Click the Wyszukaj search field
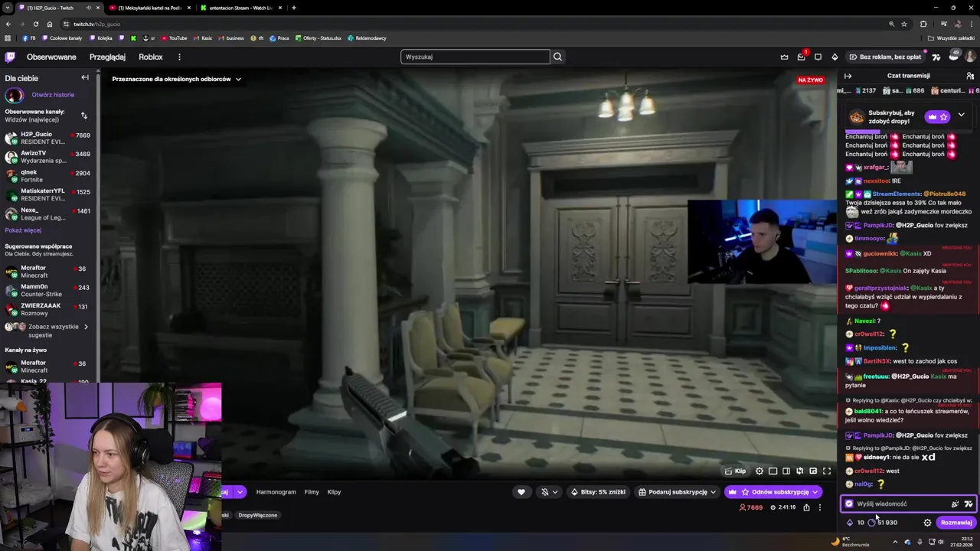980x551 pixels. tap(475, 57)
